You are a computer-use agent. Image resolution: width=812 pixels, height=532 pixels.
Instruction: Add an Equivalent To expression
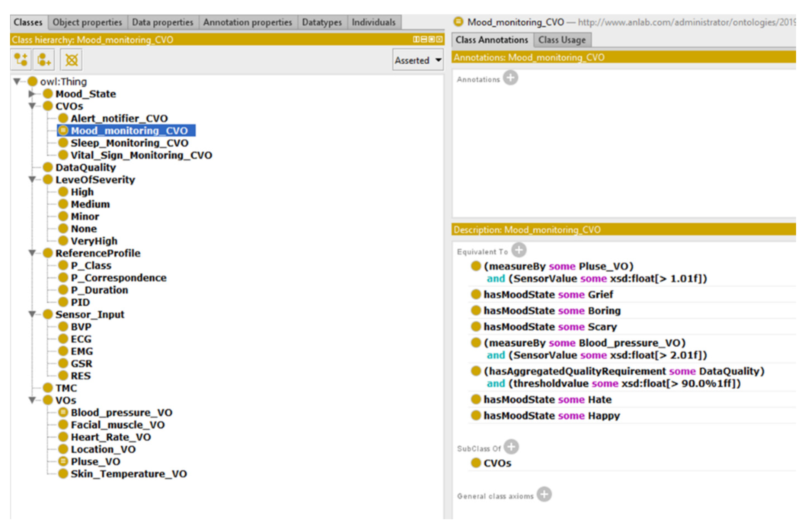click(519, 250)
